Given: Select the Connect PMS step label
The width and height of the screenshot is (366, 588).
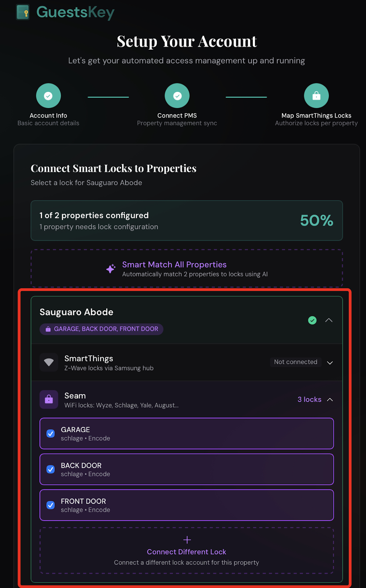Looking at the screenshot, I should point(177,115).
